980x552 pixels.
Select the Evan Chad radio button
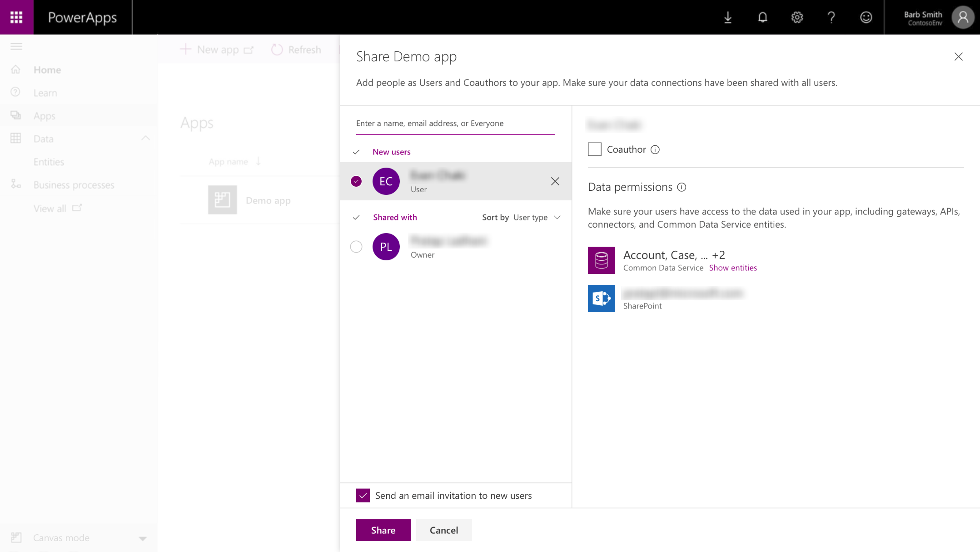tap(356, 180)
